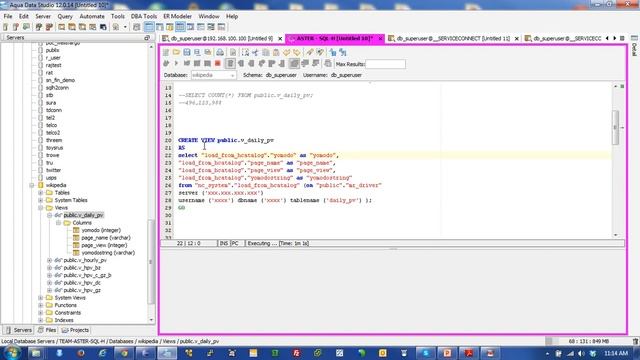Open the ER Modeler menu
The height and width of the screenshot is (360, 640).
(177, 16)
